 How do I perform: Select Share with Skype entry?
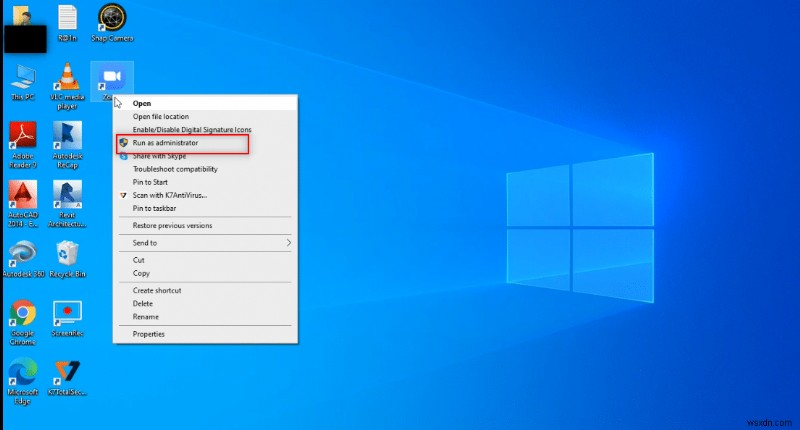coord(205,156)
